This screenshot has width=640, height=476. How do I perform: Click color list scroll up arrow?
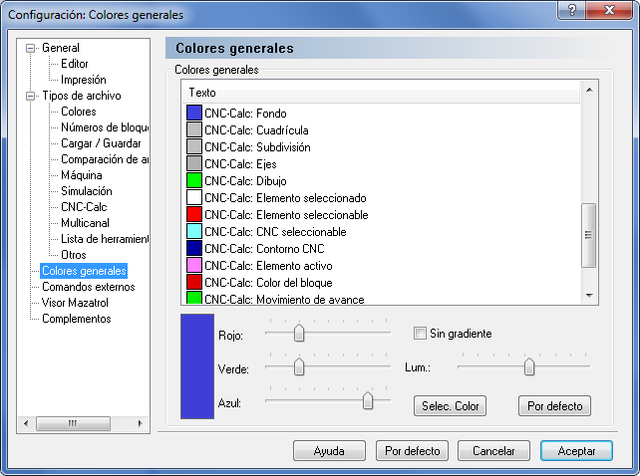(589, 90)
